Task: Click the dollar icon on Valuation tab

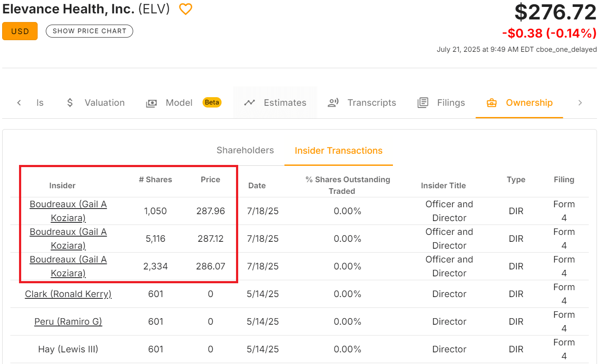Action: click(70, 103)
